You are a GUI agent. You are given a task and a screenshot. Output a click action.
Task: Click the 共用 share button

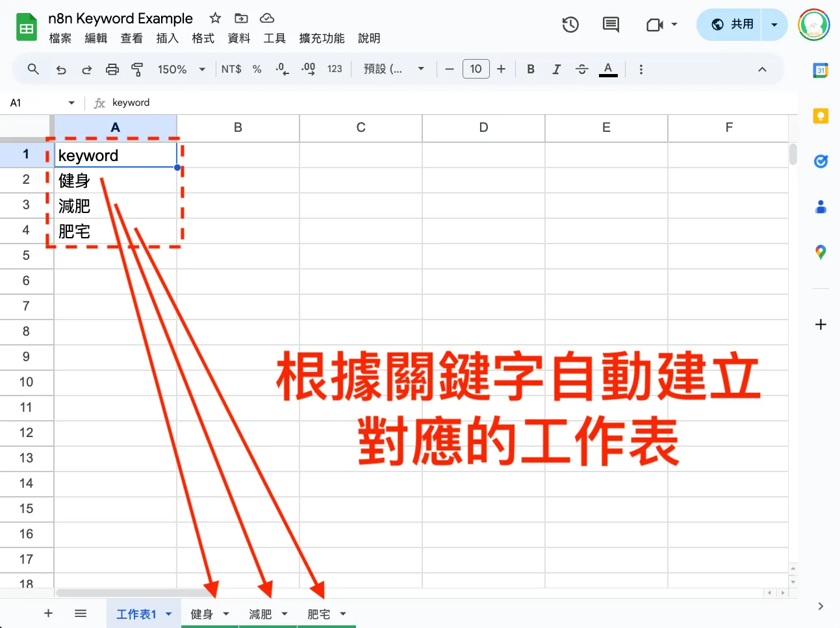point(732,25)
